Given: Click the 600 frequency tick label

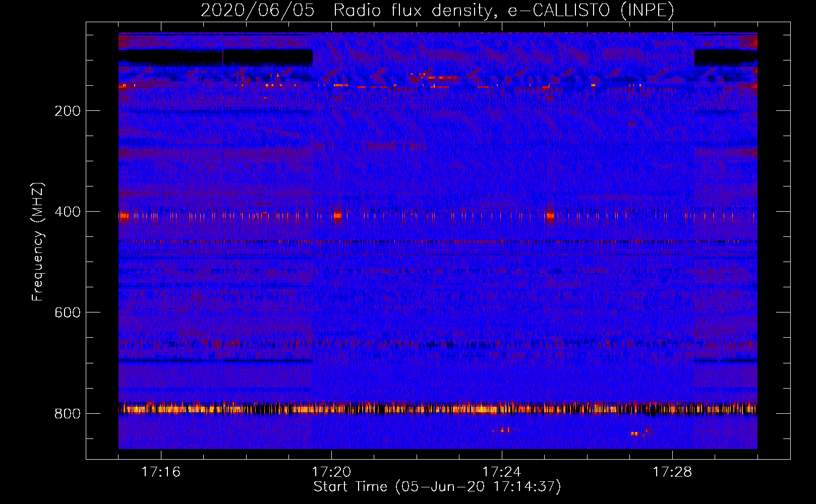Looking at the screenshot, I should (x=68, y=312).
